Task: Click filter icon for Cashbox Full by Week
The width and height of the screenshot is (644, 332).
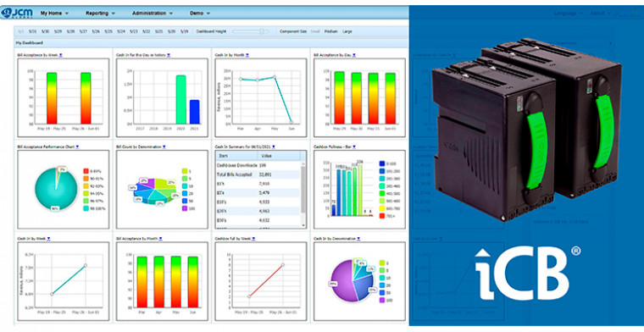Action: tap(253, 239)
